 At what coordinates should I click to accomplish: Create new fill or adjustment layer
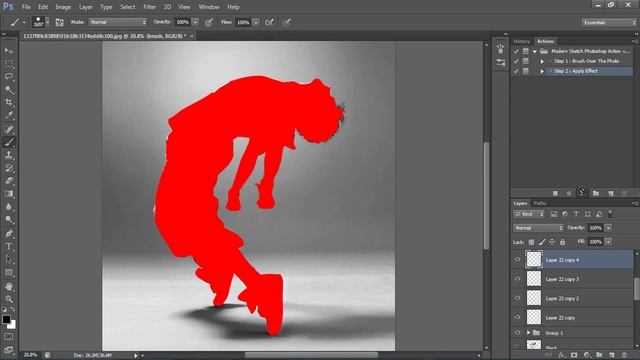pos(587,356)
